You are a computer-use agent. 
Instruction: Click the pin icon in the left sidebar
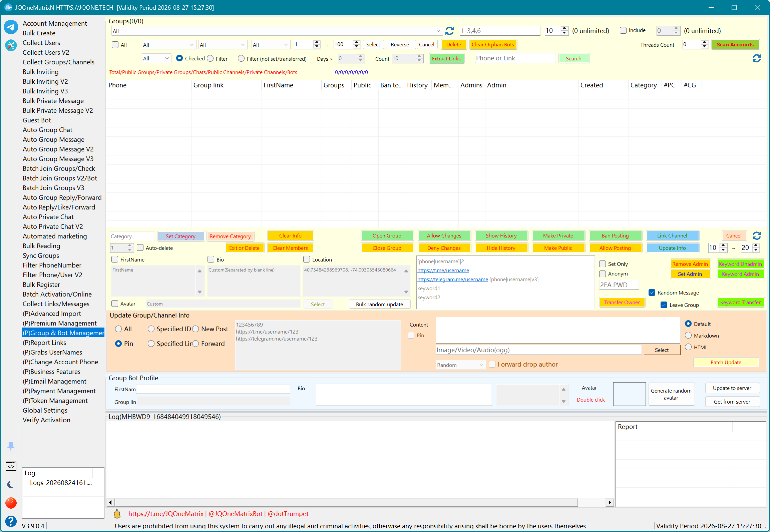[x=11, y=447]
